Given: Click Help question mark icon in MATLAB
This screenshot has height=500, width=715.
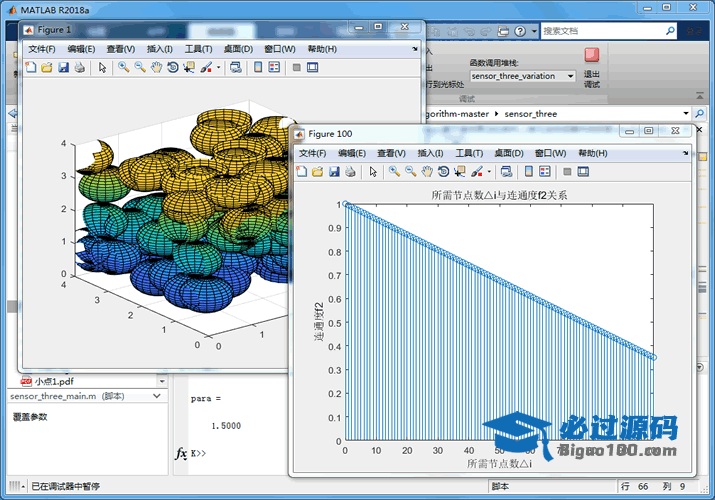Looking at the screenshot, I should (520, 31).
